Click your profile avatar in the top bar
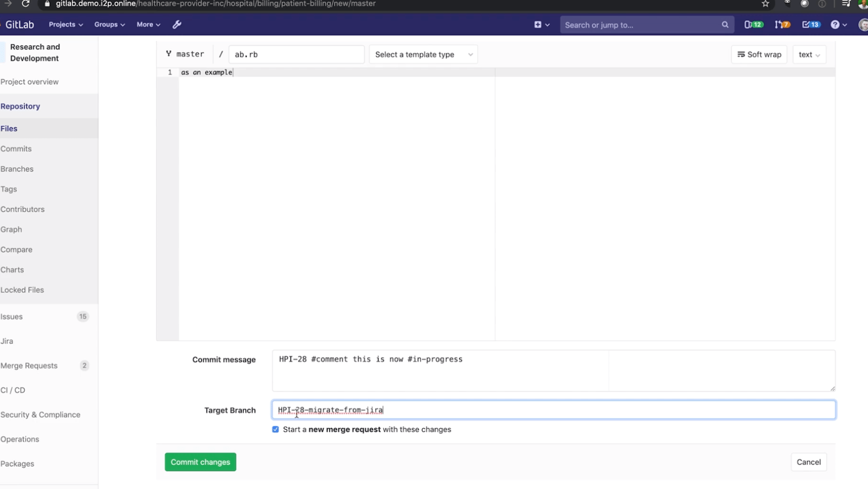This screenshot has height=489, width=868. [862, 25]
